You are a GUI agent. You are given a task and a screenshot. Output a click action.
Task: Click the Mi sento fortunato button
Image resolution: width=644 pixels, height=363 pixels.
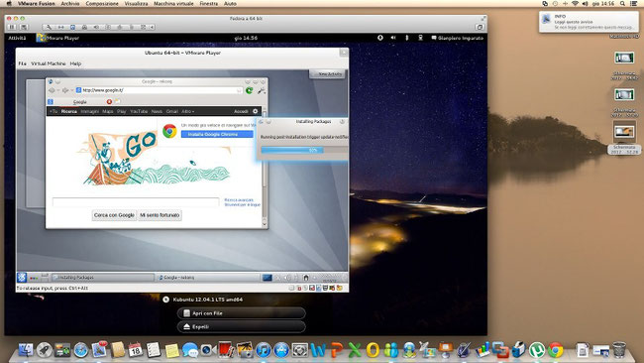click(160, 215)
